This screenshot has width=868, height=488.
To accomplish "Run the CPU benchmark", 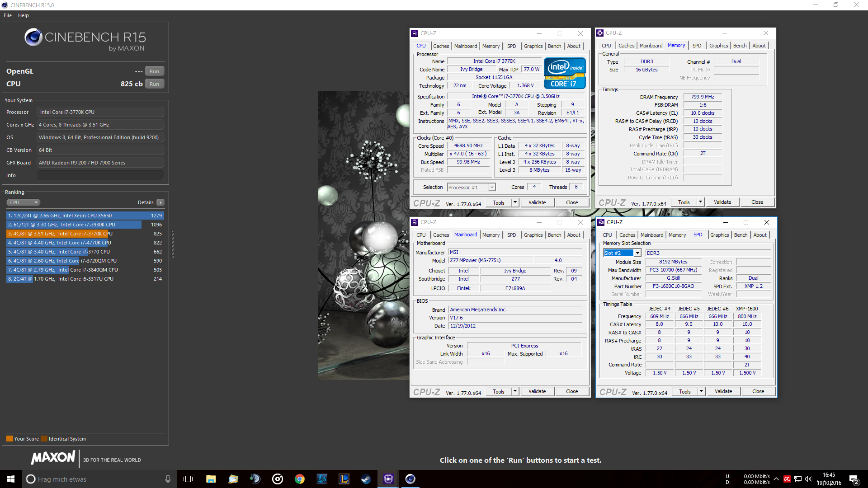I will [x=154, y=84].
